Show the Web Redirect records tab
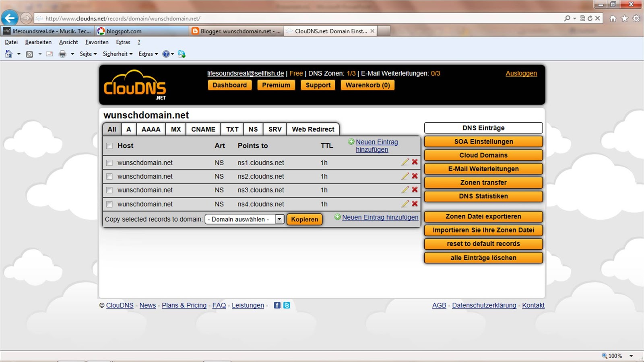The width and height of the screenshot is (644, 362). point(313,129)
